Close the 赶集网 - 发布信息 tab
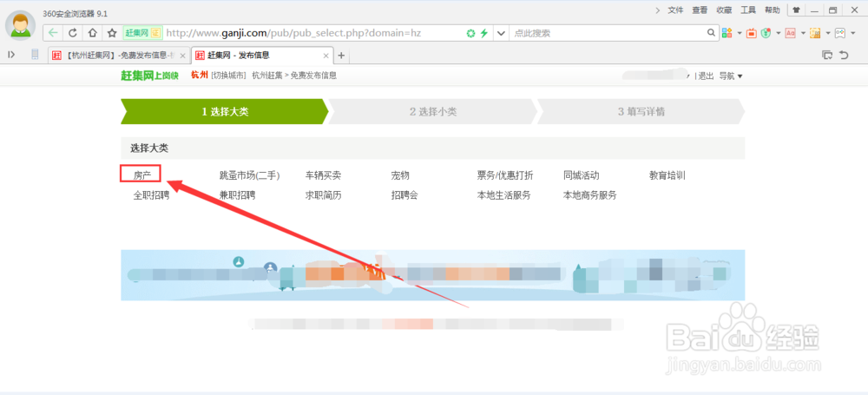Image resolution: width=868 pixels, height=395 pixels. (325, 56)
